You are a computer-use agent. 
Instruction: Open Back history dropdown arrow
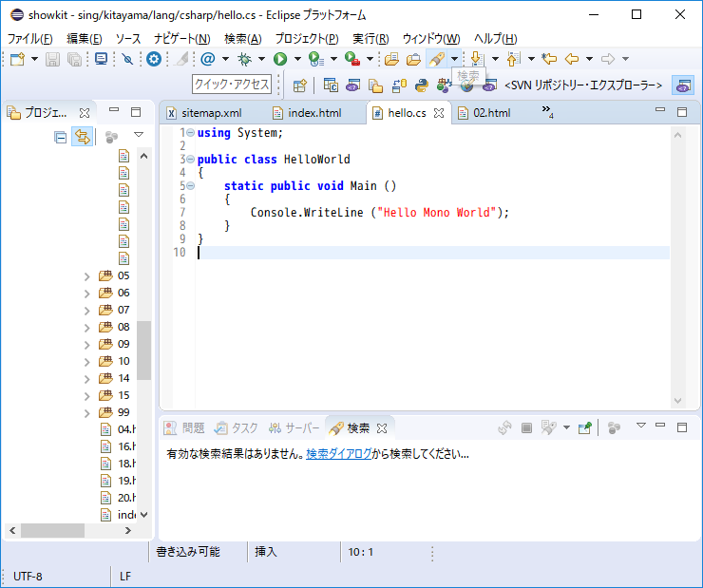click(x=590, y=59)
